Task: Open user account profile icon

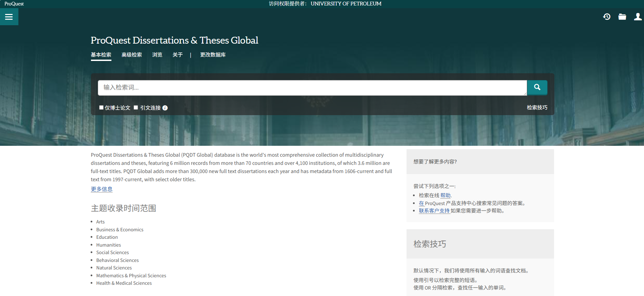Action: (x=638, y=17)
